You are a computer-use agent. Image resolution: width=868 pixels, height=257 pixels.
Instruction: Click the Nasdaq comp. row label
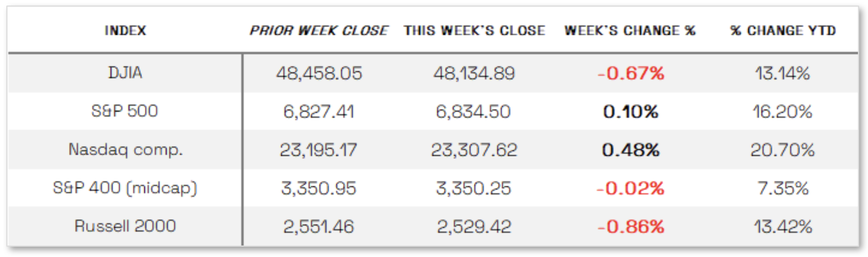[125, 150]
